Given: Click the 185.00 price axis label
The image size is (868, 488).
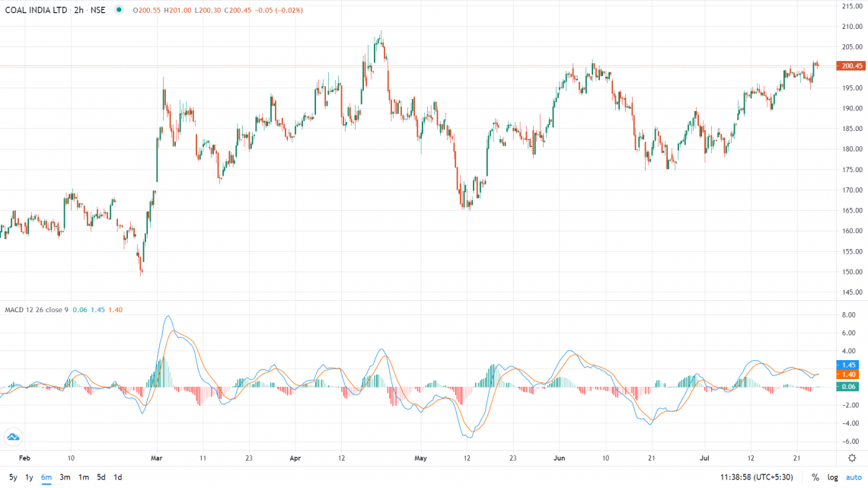Looking at the screenshot, I should click(852, 129).
